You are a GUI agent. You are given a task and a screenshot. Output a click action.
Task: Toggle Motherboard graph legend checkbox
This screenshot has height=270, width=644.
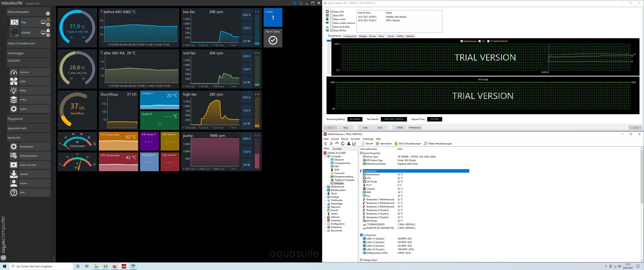(x=462, y=41)
